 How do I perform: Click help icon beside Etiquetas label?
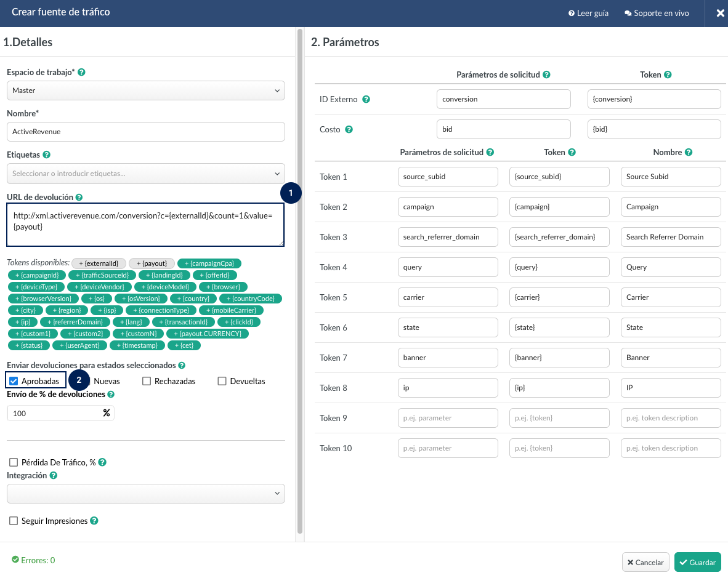(x=47, y=155)
